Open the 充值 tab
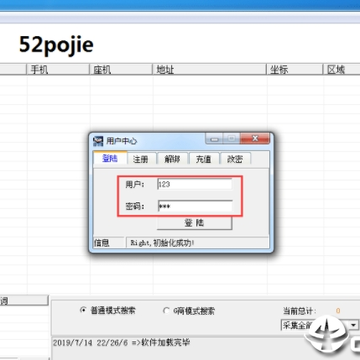360x360 pixels. [x=204, y=159]
